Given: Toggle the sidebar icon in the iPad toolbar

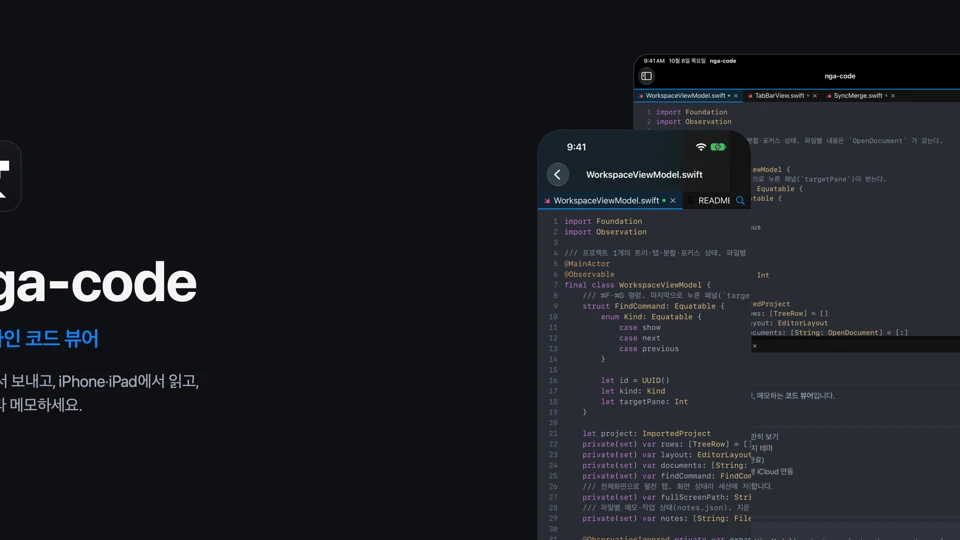Looking at the screenshot, I should (x=647, y=76).
